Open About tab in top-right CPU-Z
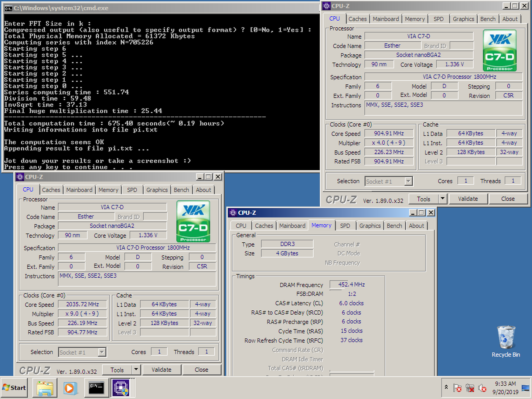Screen dimensions: 532x399 (510, 19)
